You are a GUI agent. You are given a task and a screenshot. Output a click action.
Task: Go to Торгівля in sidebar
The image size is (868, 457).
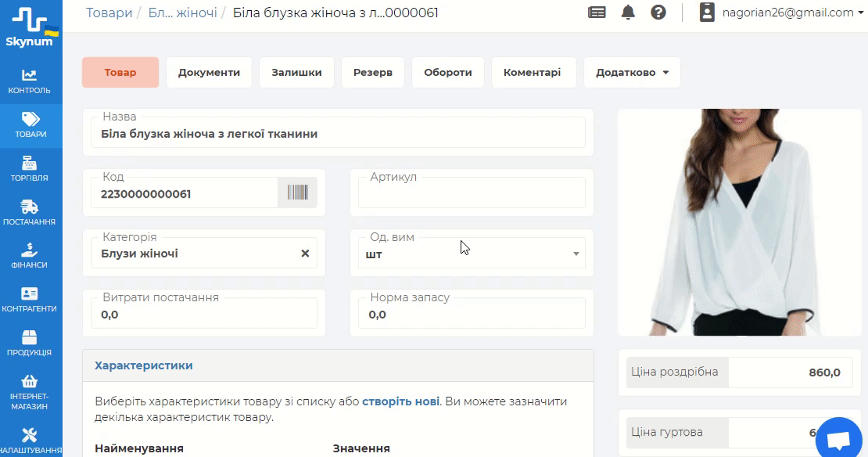(x=30, y=169)
